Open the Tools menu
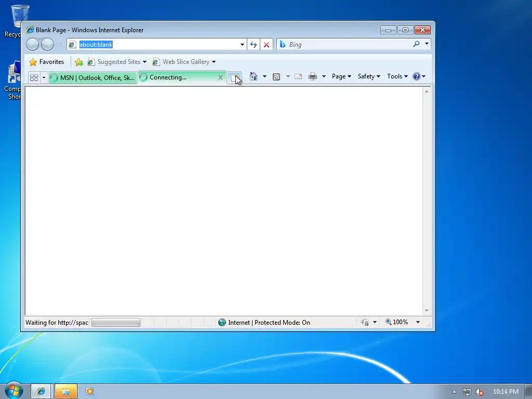Viewport: 532px width, 399px height. click(x=397, y=76)
